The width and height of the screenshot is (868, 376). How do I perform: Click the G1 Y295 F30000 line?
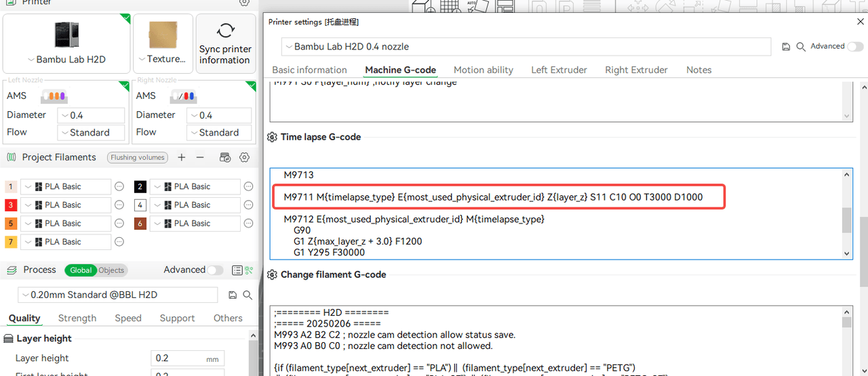point(329,252)
